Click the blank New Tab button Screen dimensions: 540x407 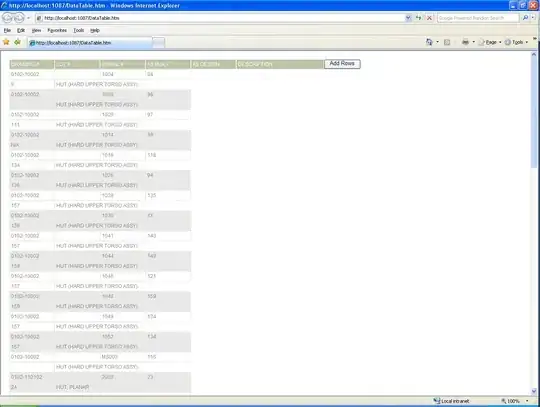click(158, 43)
